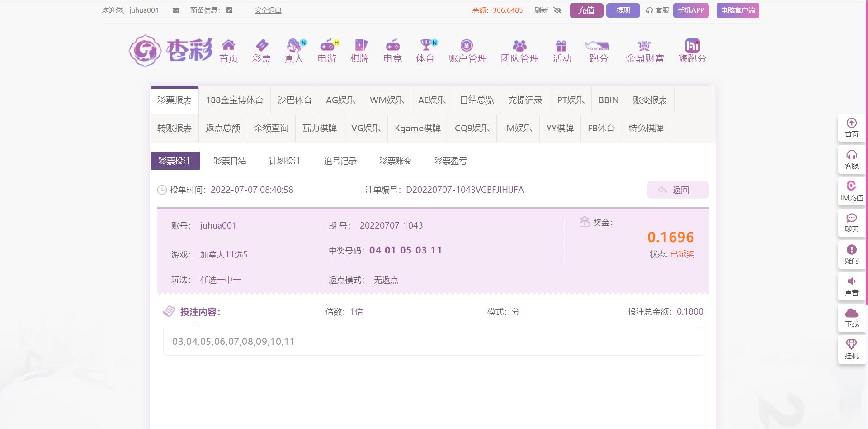Open 账户管理 account management icon
This screenshot has height=429, width=868.
[467, 51]
